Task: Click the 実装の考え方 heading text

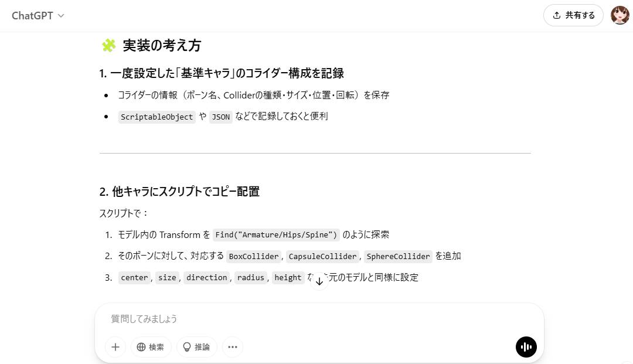Action: click(x=162, y=46)
